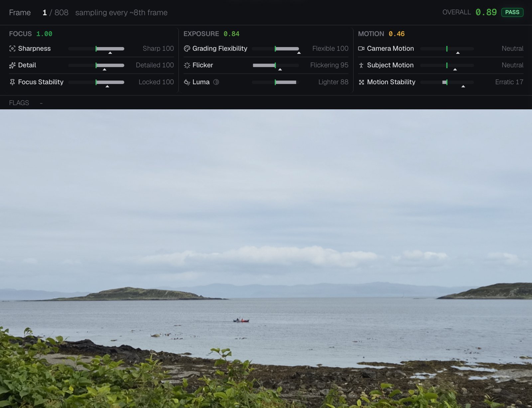Image resolution: width=532 pixels, height=408 pixels.
Task: Click the 'Erratic 17' value
Action: tap(509, 82)
